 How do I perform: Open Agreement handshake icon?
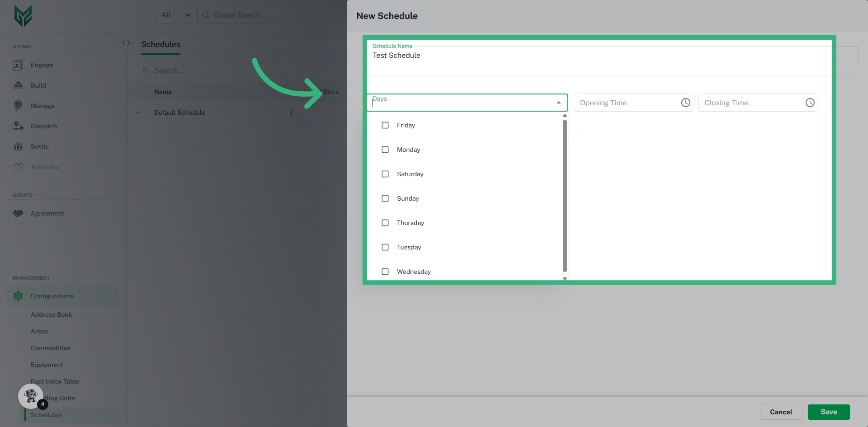[18, 213]
